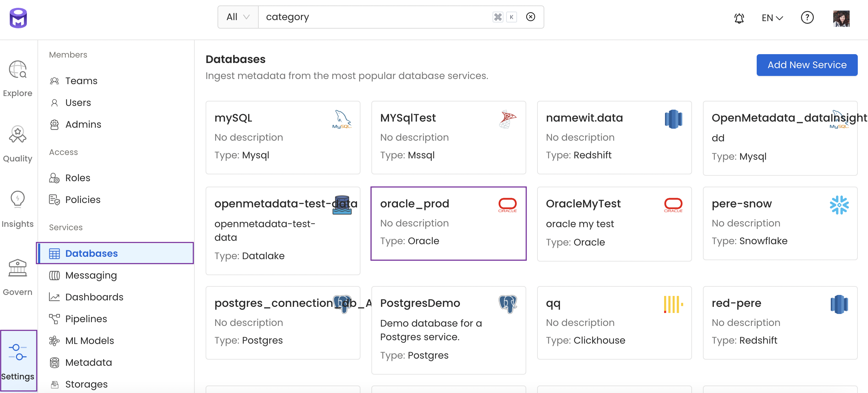Click the Roles icon in sidebar
The image size is (868, 393).
54,178
